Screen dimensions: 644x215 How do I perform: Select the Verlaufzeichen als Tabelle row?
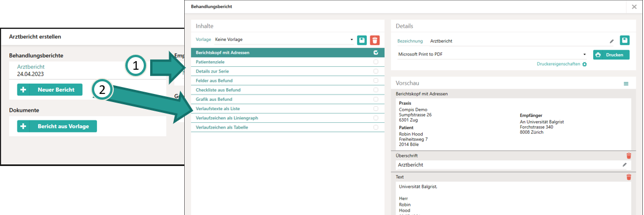click(288, 127)
